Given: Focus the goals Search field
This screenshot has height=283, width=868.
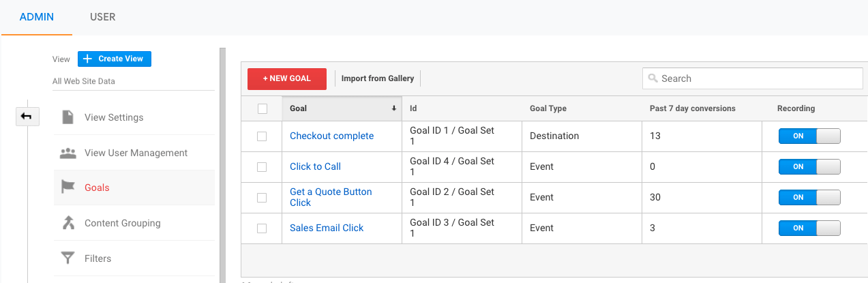Looking at the screenshot, I should 757,78.
